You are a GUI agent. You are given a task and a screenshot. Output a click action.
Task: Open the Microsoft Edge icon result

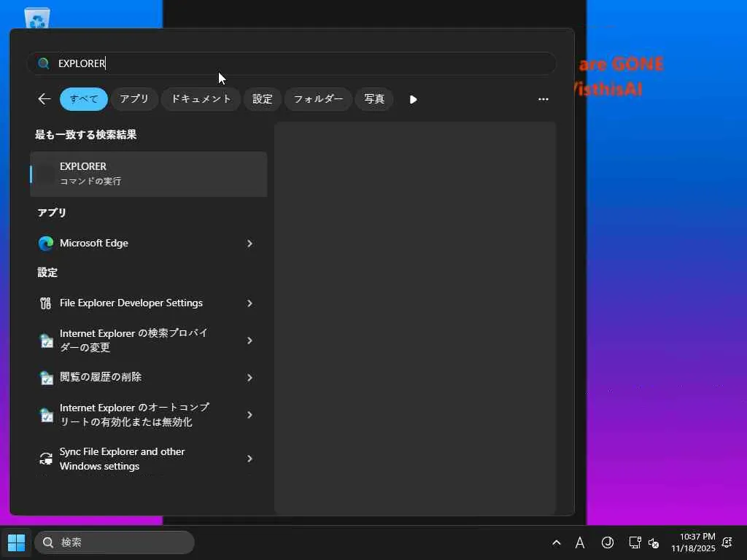click(46, 244)
